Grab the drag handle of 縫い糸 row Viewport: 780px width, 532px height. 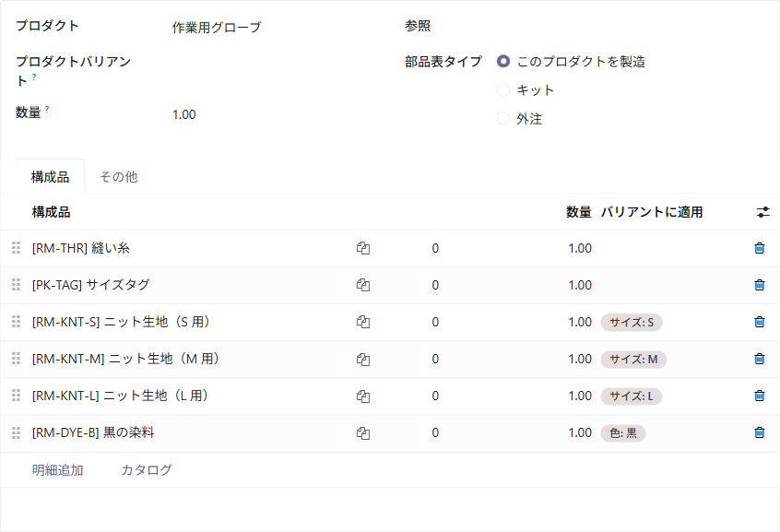[16, 248]
